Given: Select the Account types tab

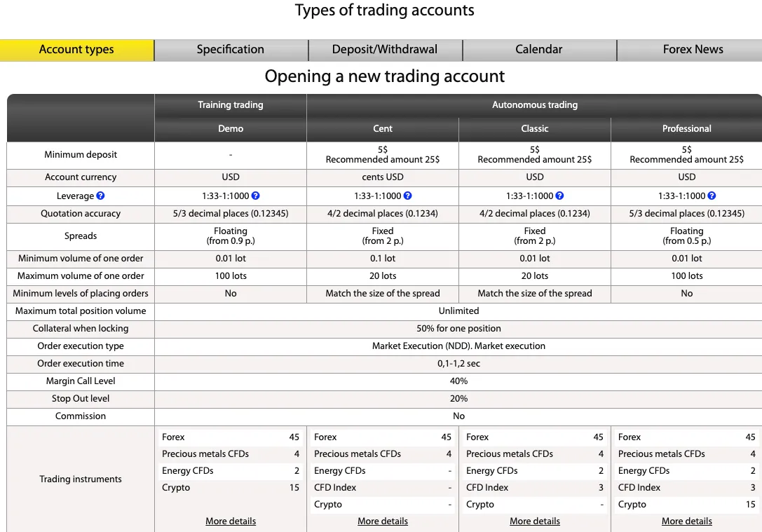Looking at the screenshot, I should coord(77,50).
